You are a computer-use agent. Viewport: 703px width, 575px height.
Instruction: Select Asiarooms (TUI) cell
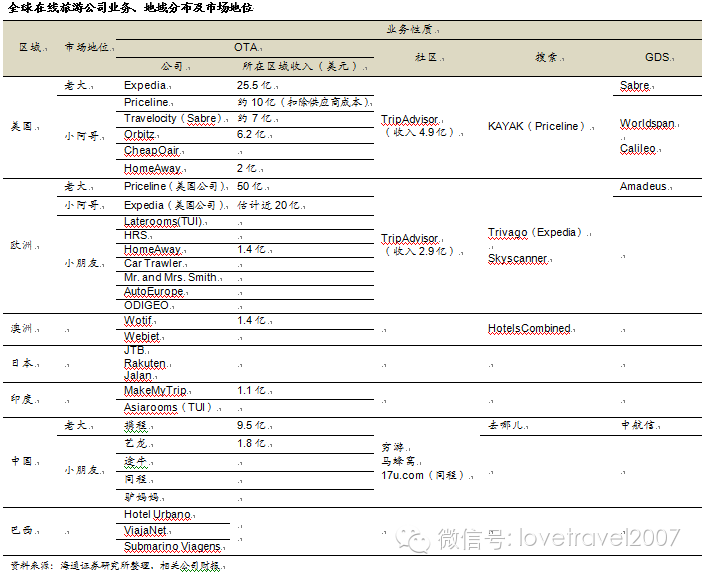[168, 407]
